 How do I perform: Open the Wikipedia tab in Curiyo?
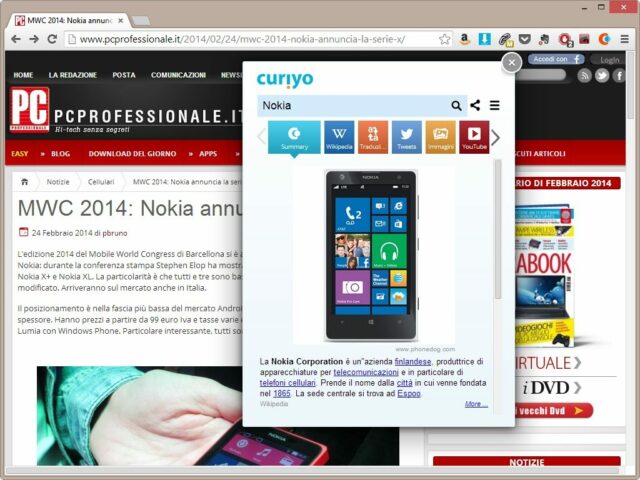tap(339, 137)
